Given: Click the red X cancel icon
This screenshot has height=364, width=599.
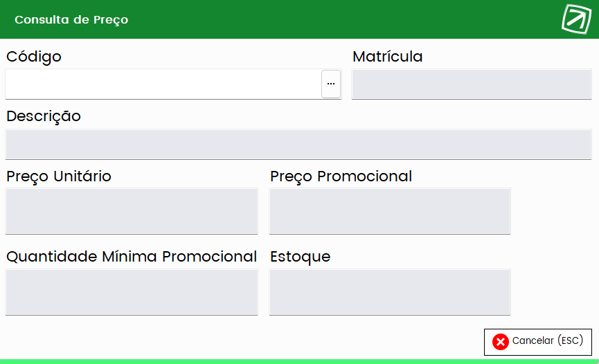Looking at the screenshot, I should pos(501,341).
